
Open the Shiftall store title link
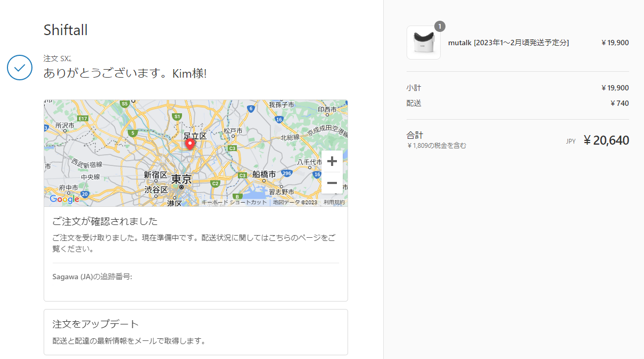click(65, 30)
